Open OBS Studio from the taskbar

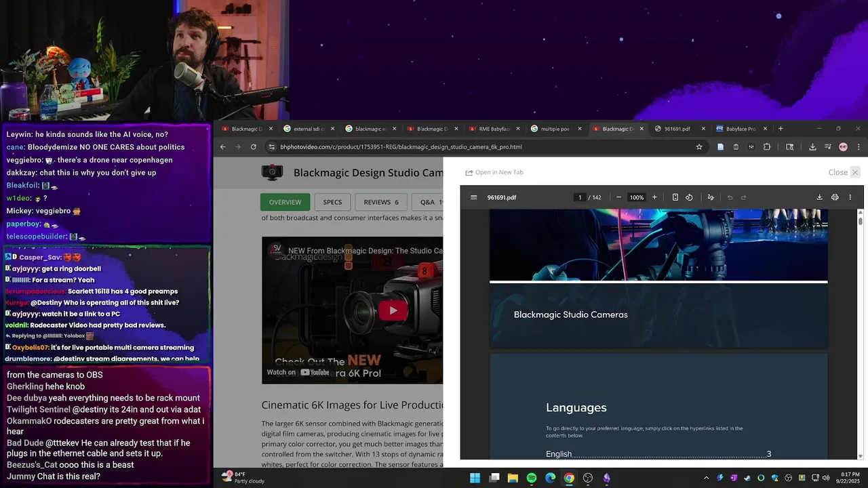click(x=588, y=478)
